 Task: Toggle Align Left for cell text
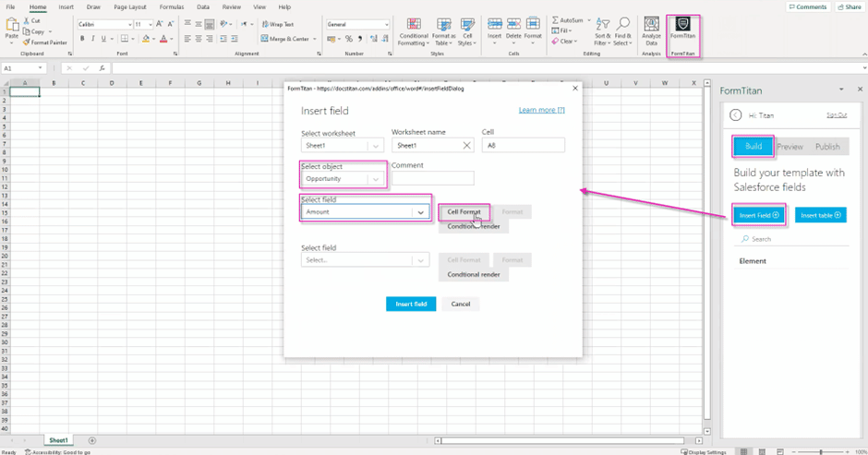click(x=187, y=39)
